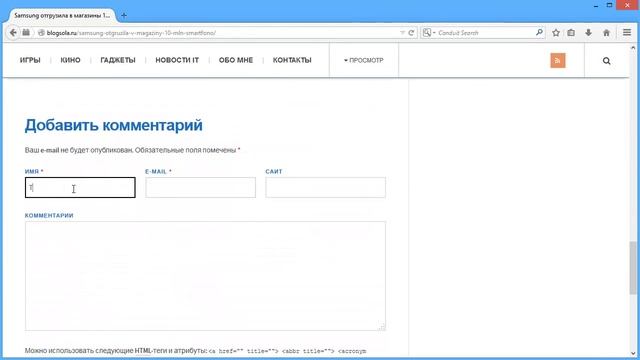
Task: Open the КИНО menu item
Action: pos(71,60)
